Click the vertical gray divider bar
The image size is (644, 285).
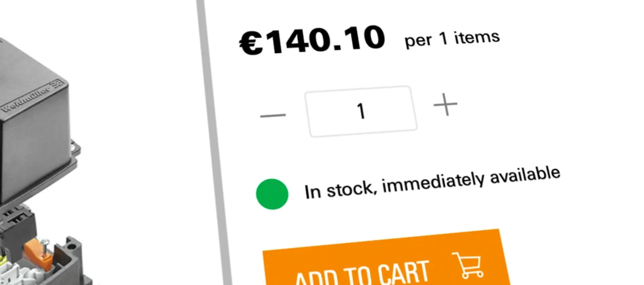pyautogui.click(x=214, y=142)
